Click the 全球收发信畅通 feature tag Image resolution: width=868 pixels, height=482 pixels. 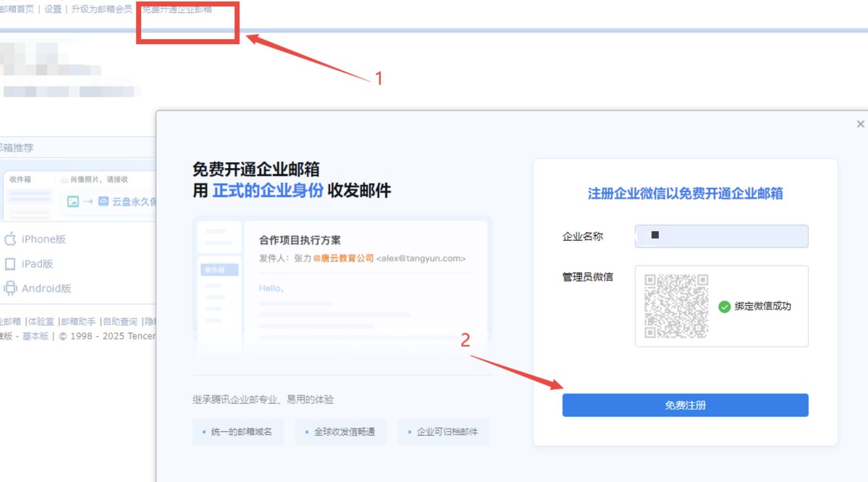click(341, 432)
